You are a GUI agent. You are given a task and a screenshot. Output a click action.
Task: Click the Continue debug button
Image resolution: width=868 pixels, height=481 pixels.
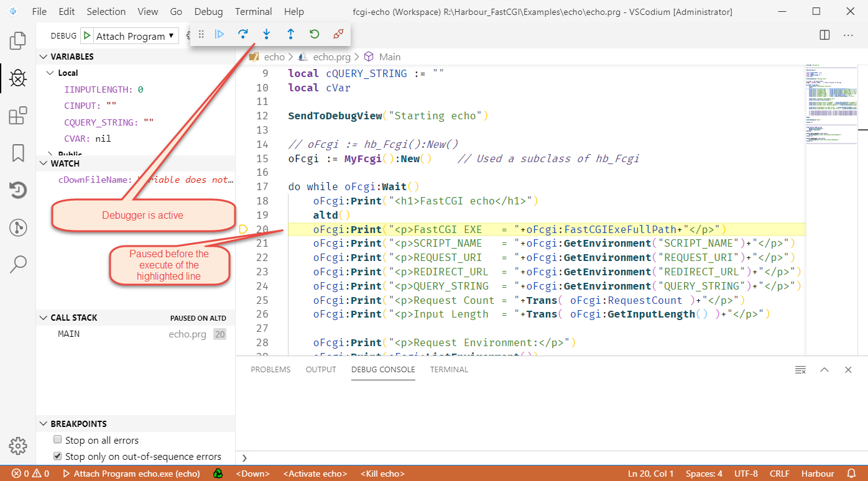219,34
